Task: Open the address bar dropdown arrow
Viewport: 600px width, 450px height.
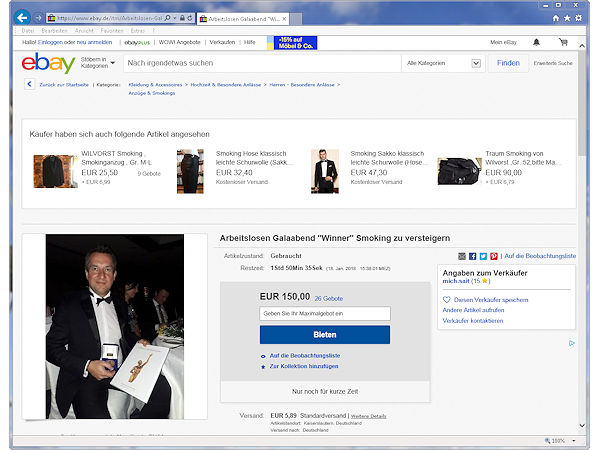Action: click(175, 18)
